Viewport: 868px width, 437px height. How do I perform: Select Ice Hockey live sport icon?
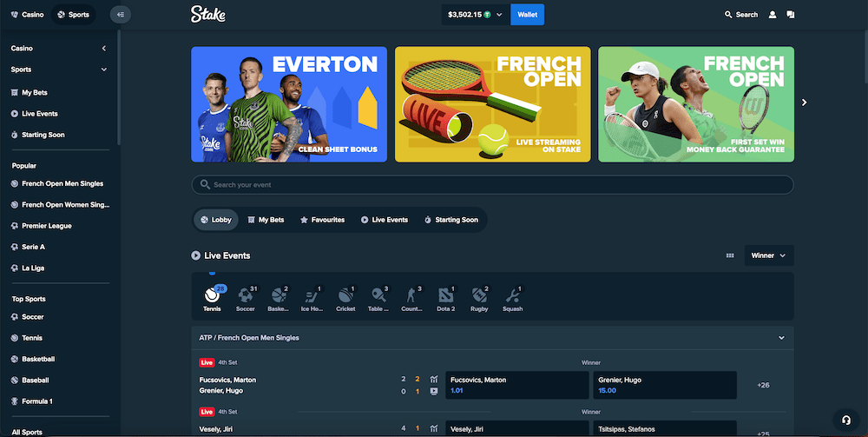312,299
